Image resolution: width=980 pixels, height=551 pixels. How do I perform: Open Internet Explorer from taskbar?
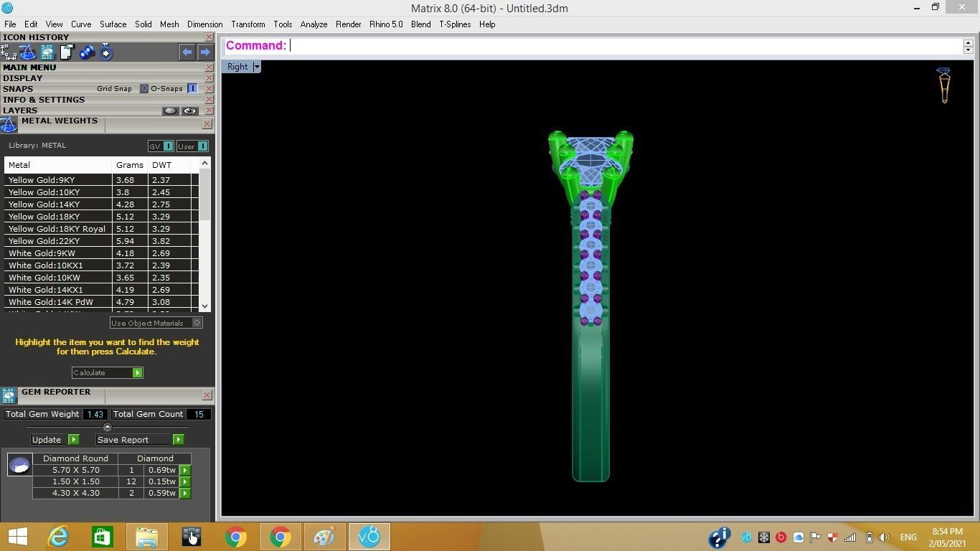pyautogui.click(x=58, y=537)
